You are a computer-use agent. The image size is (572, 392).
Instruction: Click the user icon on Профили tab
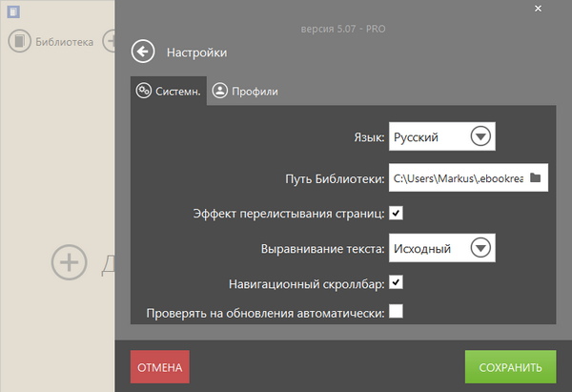click(219, 91)
